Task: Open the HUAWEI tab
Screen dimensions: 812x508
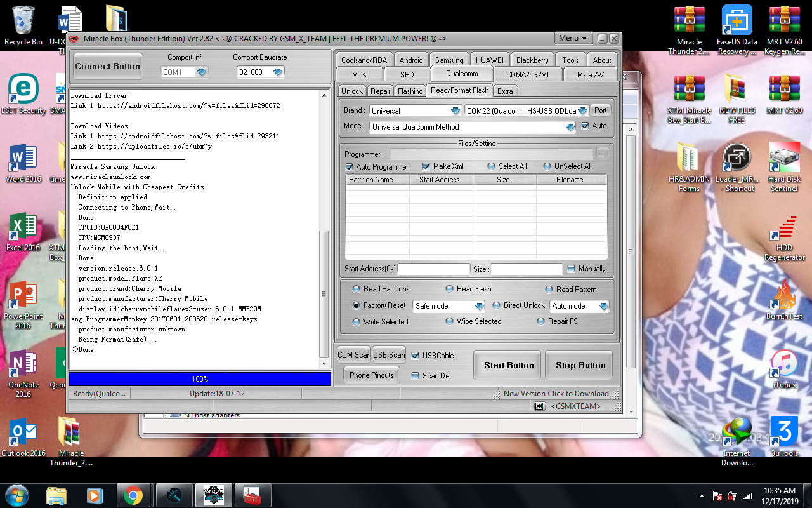Action: [489, 60]
